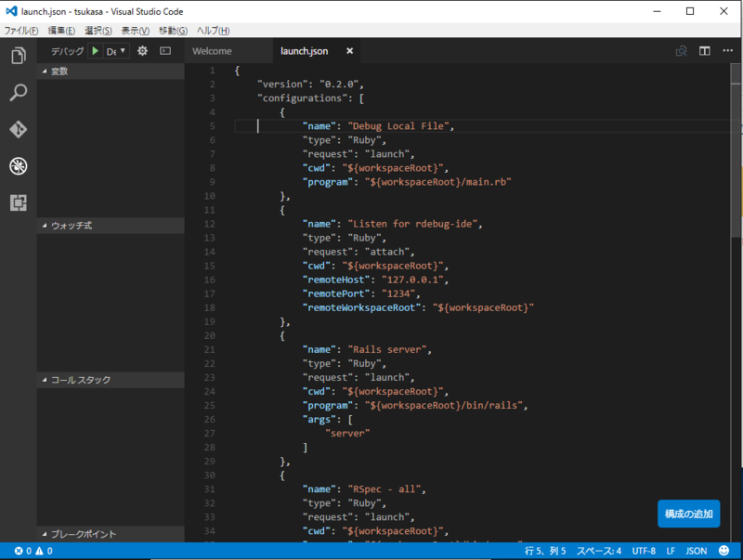Click the "0.2.0" version value
The height and width of the screenshot is (560, 743).
[339, 85]
